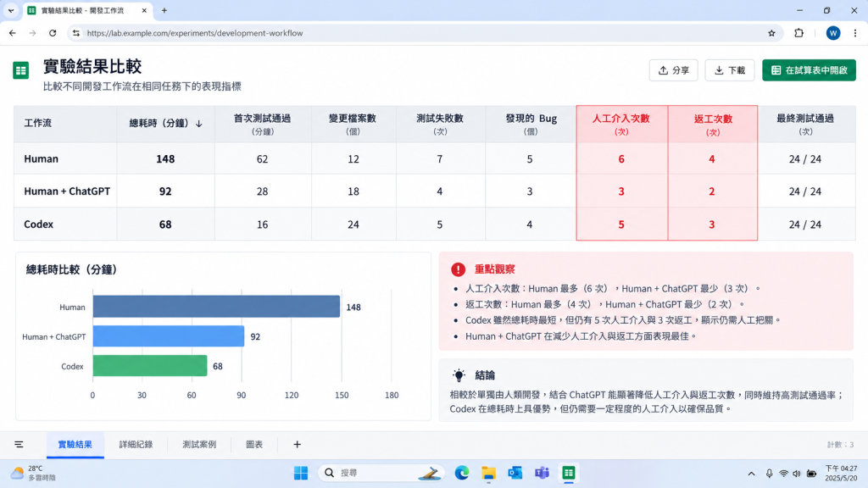Go to the 圖表 sheet tab
Viewport: 868px width, 488px height.
pos(254,444)
